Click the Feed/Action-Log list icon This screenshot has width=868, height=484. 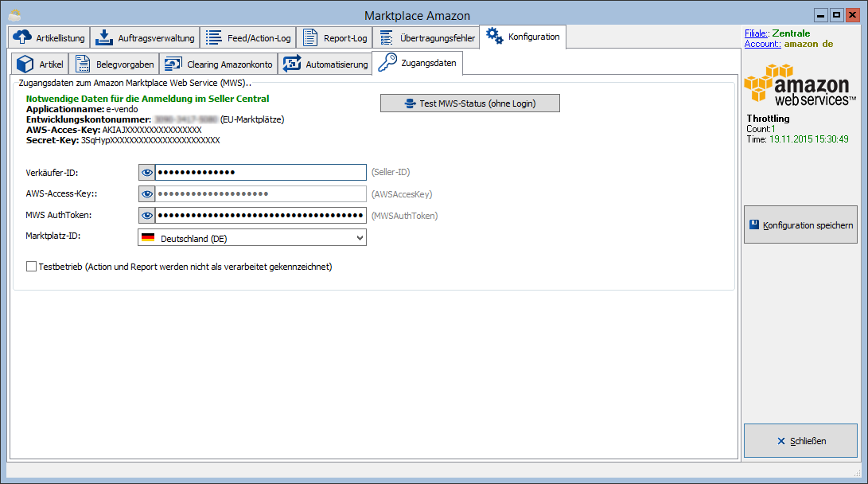point(214,37)
